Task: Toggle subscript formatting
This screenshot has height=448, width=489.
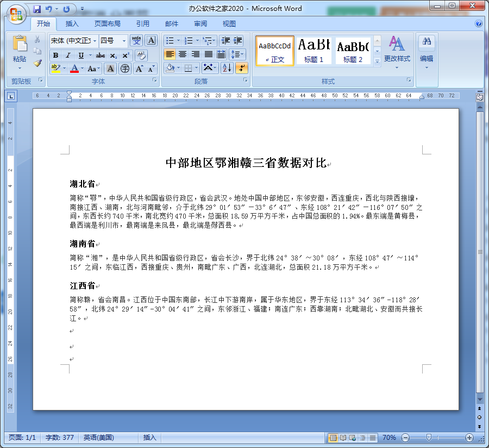Action: (113, 55)
